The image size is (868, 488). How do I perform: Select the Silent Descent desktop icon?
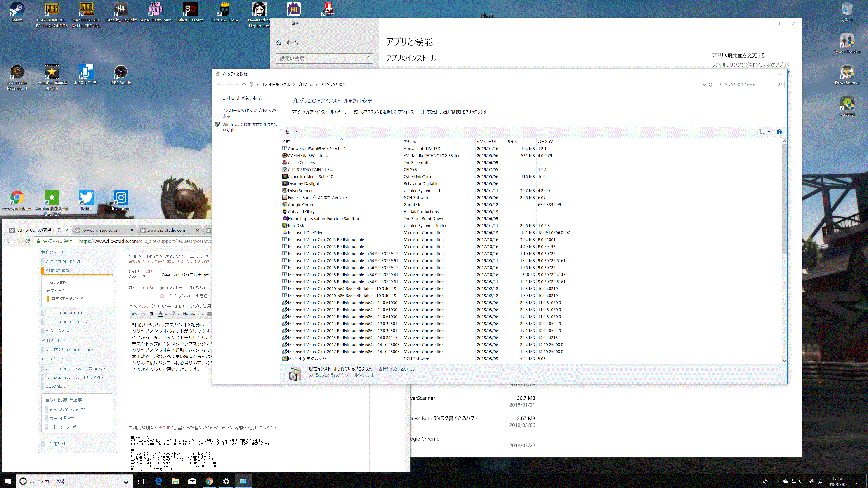click(x=190, y=12)
